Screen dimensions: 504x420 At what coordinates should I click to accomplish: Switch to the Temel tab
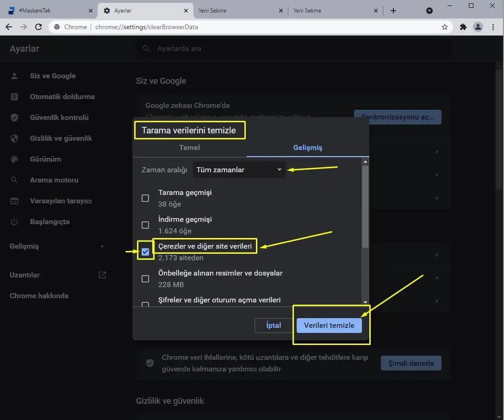pyautogui.click(x=189, y=147)
